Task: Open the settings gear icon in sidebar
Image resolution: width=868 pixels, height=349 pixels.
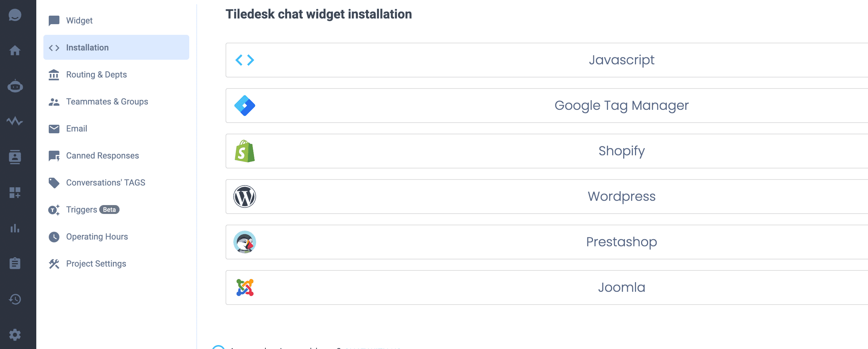Action: [15, 335]
